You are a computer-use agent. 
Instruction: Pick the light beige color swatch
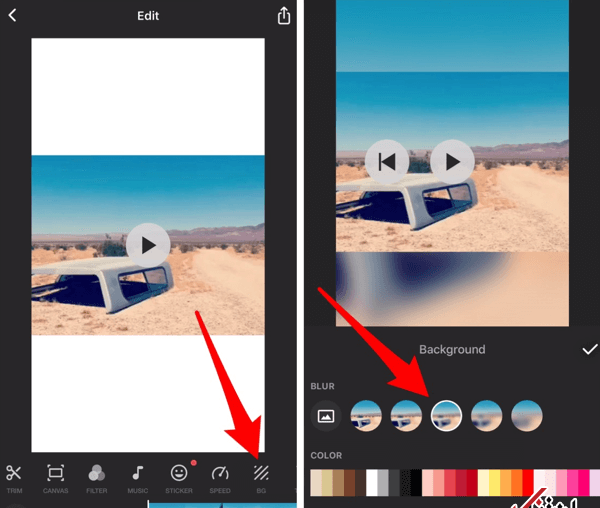click(316, 483)
